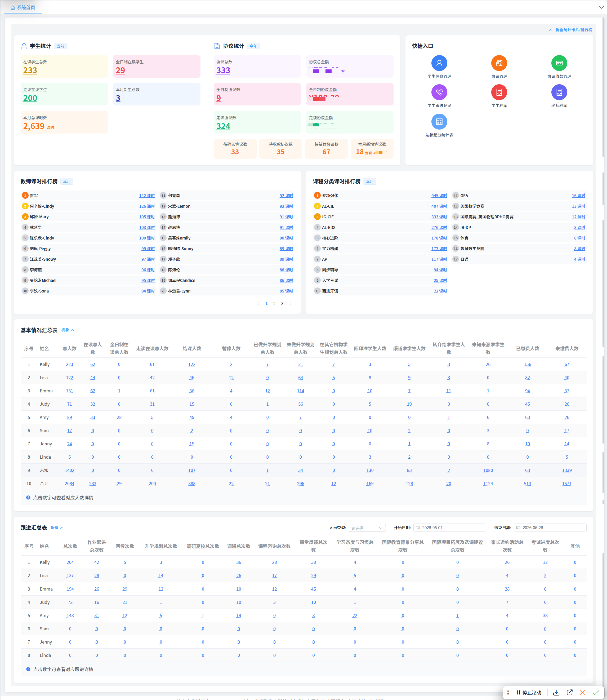
Task: Click 何雪森 92 课时 link
Action: (286, 196)
